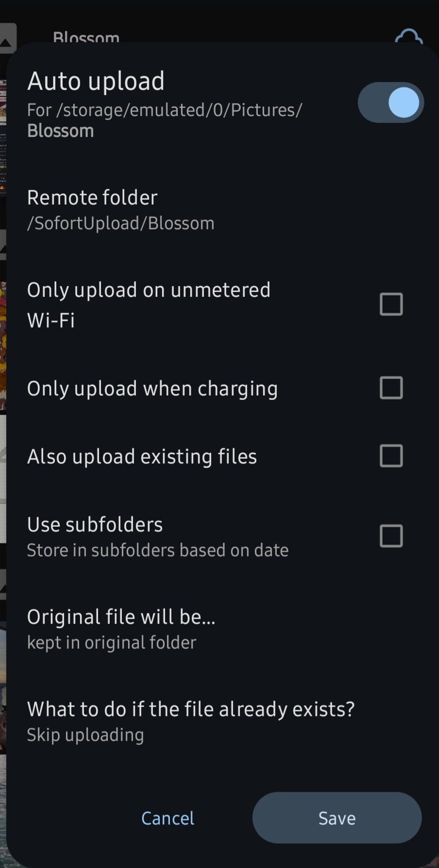Click the Also upload existing files label

[142, 457]
